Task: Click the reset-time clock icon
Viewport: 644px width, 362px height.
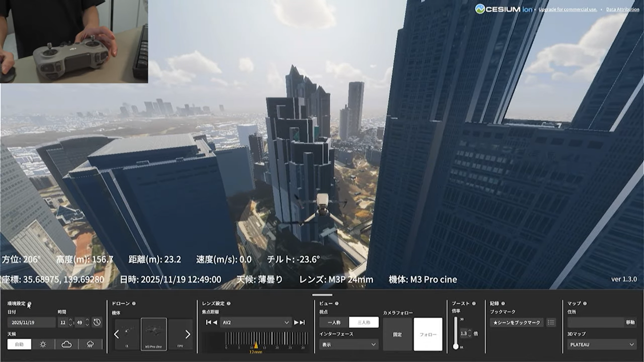Action: [97, 322]
